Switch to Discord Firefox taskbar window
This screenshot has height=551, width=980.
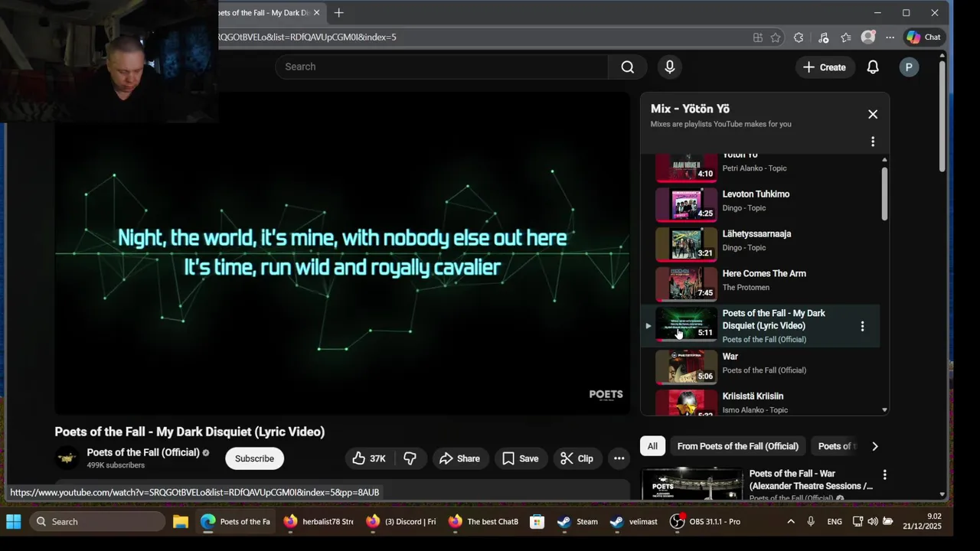[x=400, y=521]
